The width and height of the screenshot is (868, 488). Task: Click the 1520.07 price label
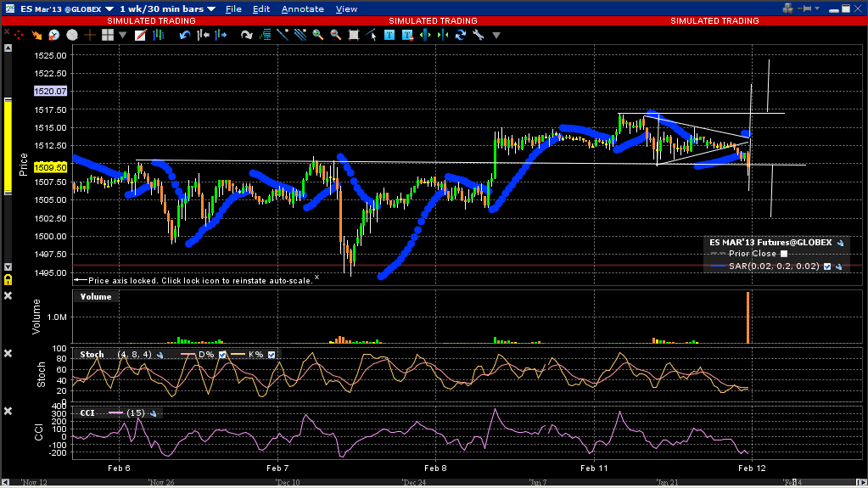[x=50, y=92]
